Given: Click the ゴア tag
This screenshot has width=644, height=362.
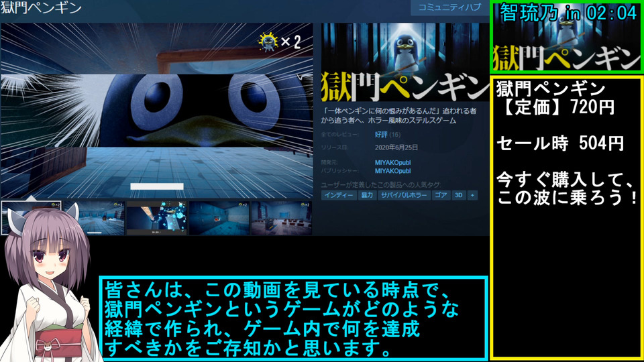Looking at the screenshot, I should pos(441,195).
